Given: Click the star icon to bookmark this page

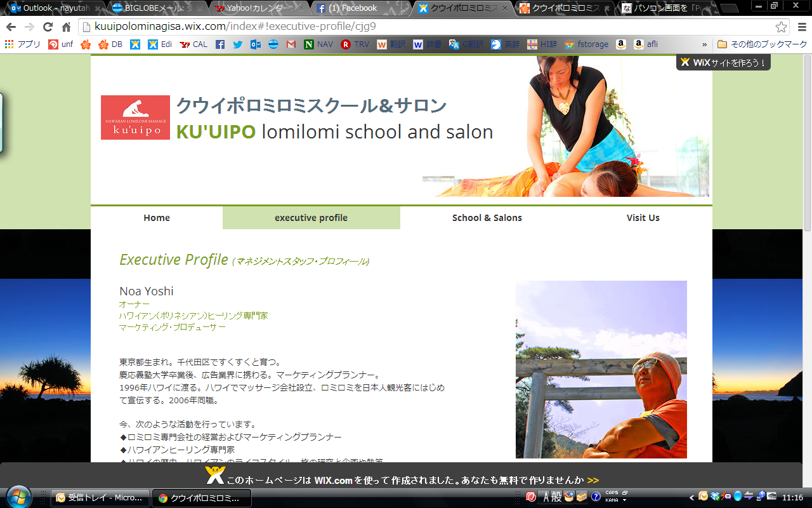Looking at the screenshot, I should pyautogui.click(x=781, y=27).
